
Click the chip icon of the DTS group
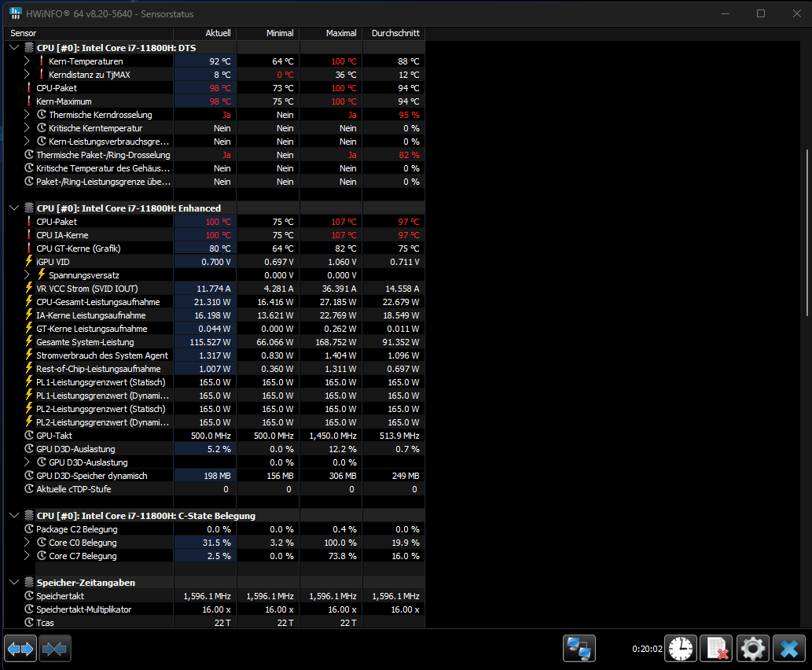coord(29,48)
